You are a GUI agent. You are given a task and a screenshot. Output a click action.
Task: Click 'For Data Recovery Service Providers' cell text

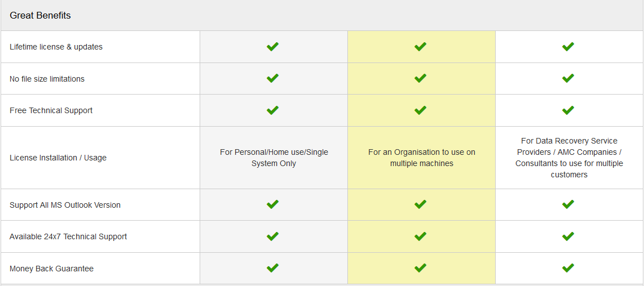point(569,158)
